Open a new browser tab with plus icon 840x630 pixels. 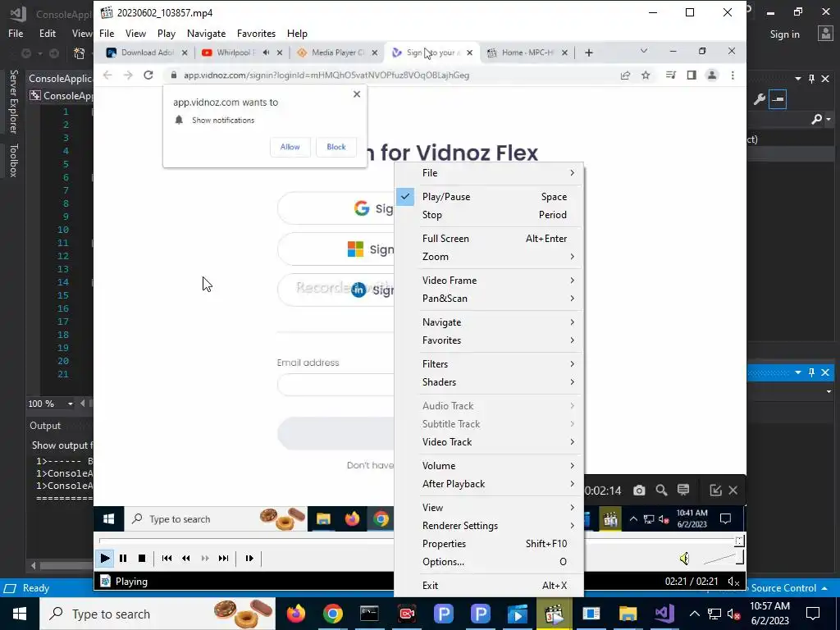(x=589, y=52)
